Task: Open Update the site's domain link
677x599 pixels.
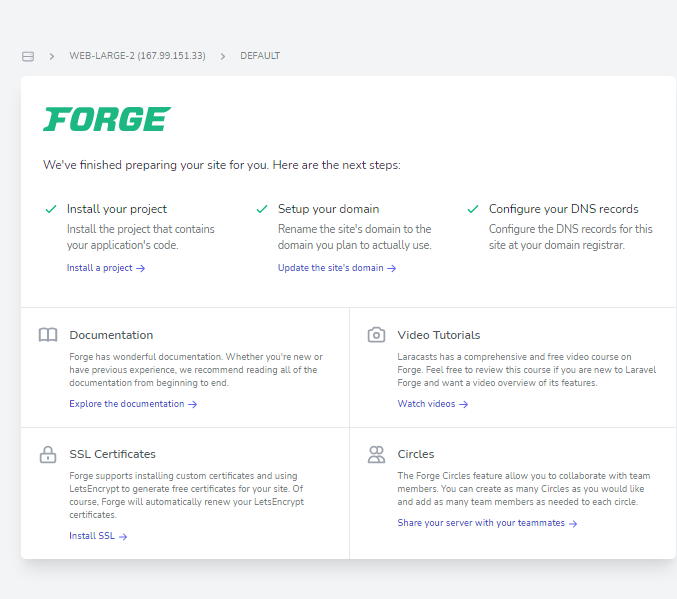Action: [337, 268]
